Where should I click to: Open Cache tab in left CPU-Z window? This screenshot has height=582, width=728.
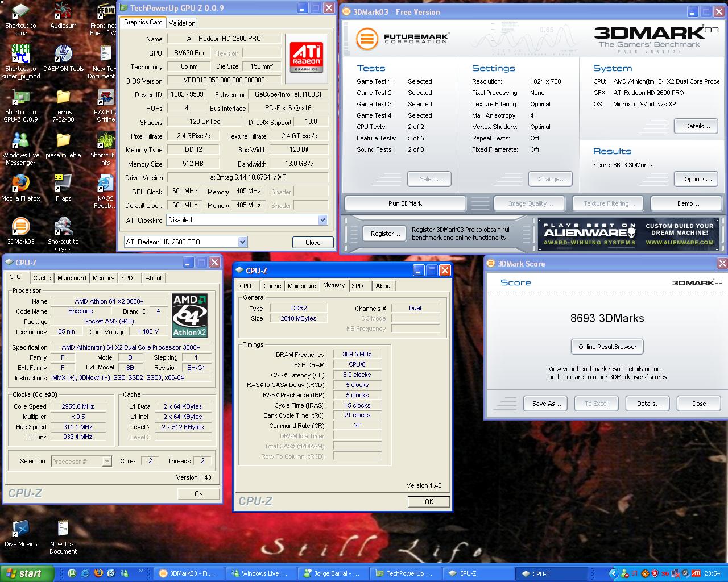tap(42, 278)
